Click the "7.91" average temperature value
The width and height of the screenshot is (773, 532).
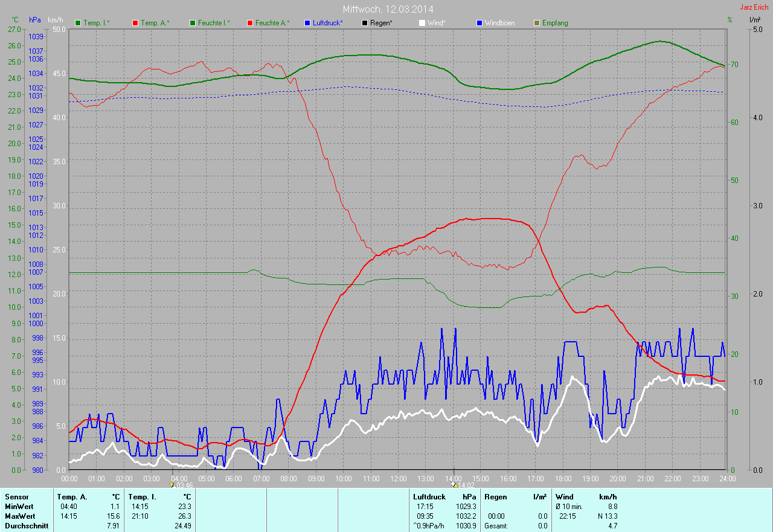113,526
